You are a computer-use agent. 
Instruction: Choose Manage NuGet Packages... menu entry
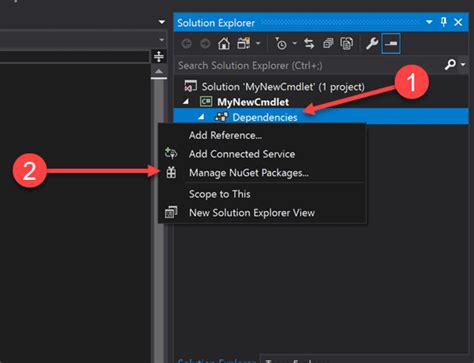[x=262, y=173]
